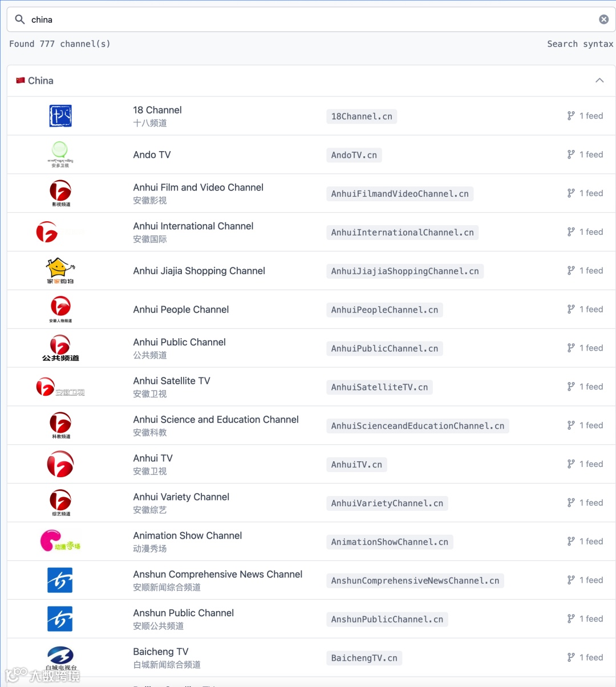Click feed branch icon for Anhui Public Channel
This screenshot has height=687, width=616.
coord(571,348)
